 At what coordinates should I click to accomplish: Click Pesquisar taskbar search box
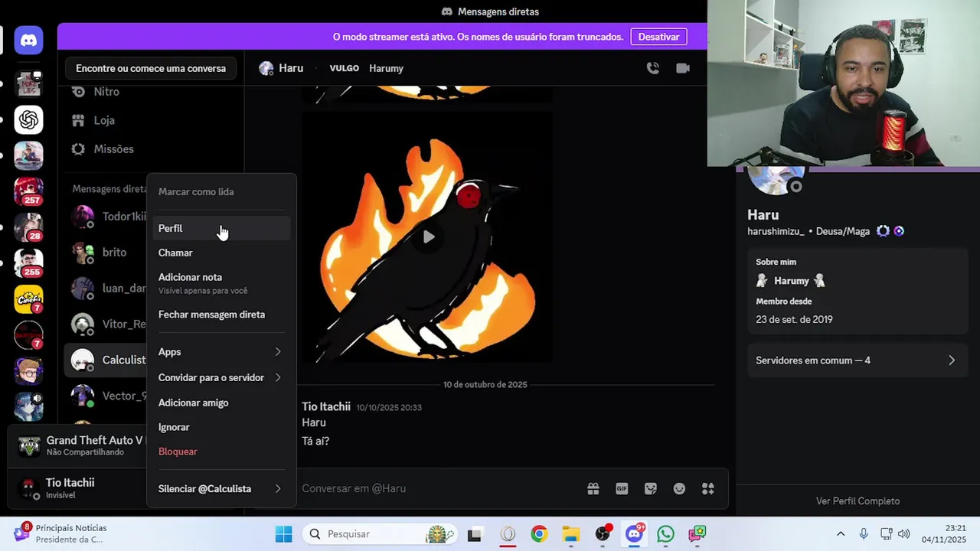(x=380, y=534)
